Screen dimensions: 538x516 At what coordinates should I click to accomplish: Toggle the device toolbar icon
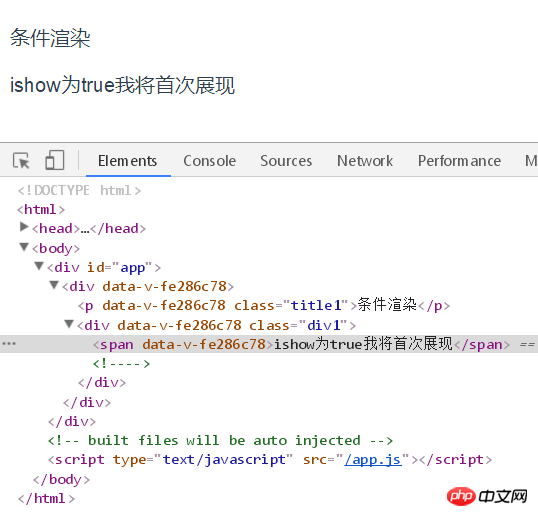(55, 160)
